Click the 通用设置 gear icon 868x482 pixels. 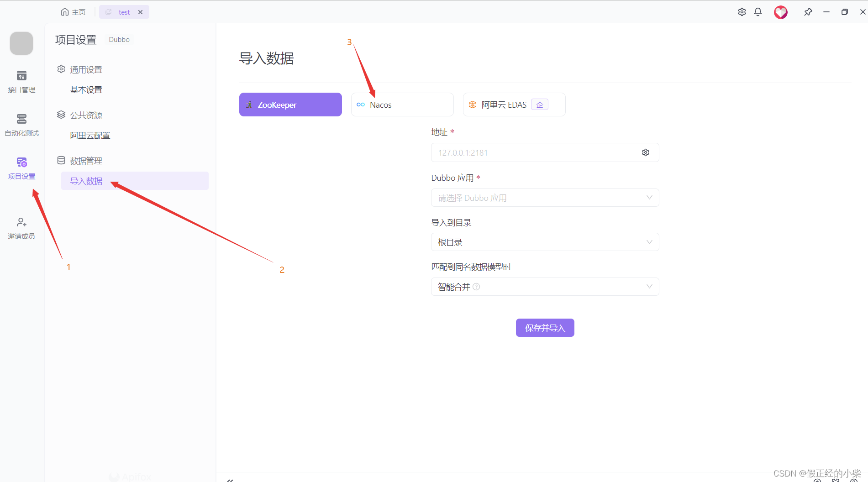coord(61,69)
